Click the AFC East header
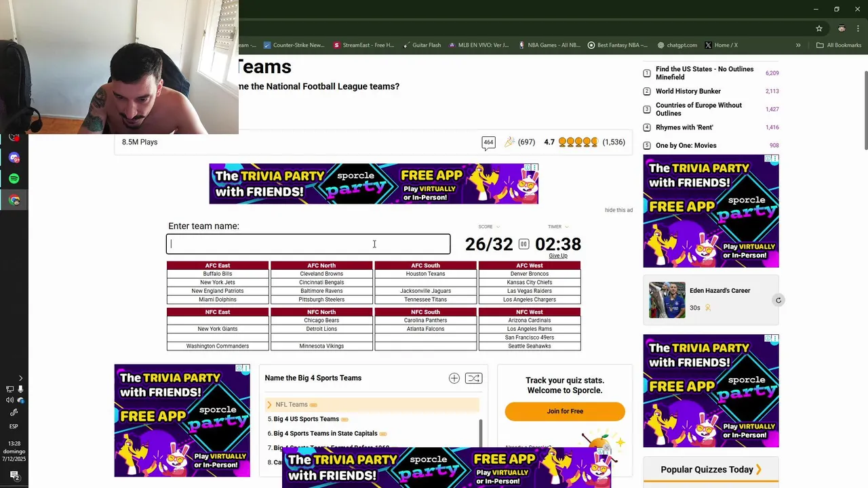This screenshot has height=488, width=868. coord(218,266)
